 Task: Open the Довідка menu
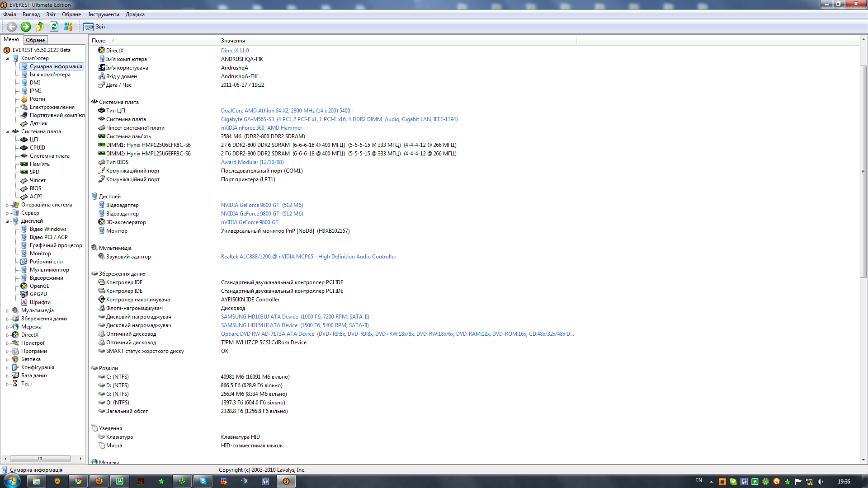[x=135, y=14]
